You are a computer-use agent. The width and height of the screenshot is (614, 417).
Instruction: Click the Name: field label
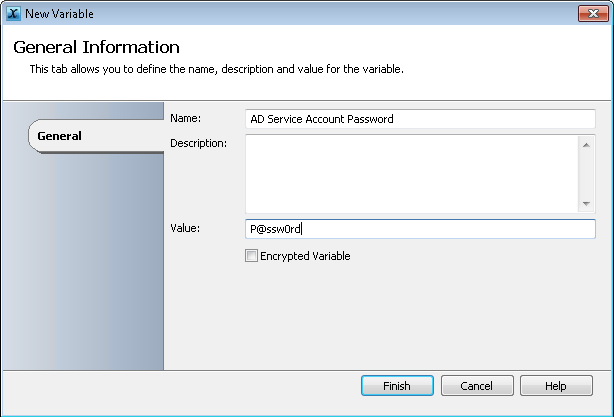(x=186, y=118)
